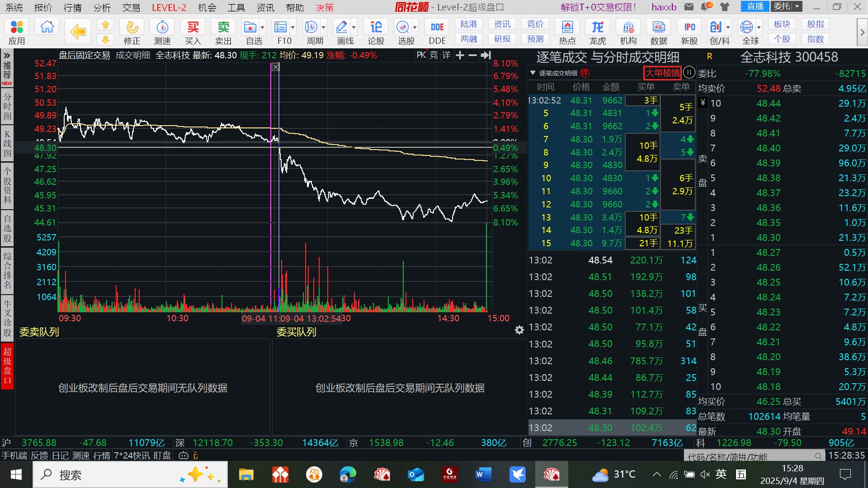Viewport: 868px width, 488px height.
Task: Open the LEVEL-2 menu
Action: 169,7
